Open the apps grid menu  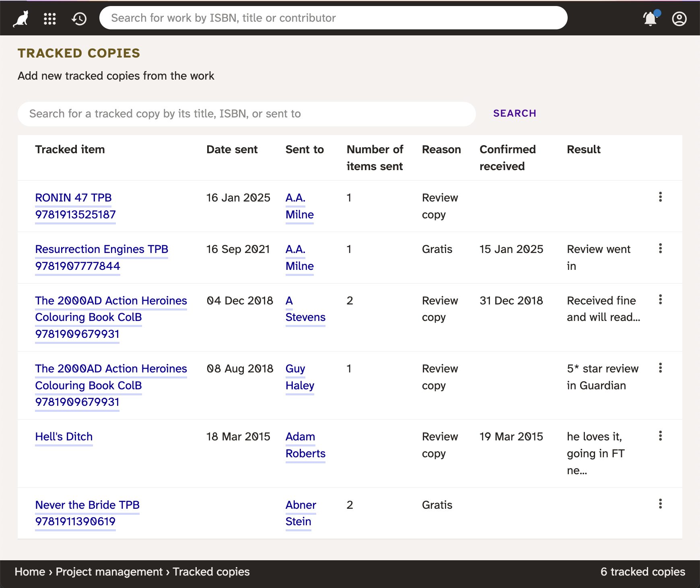click(x=50, y=19)
